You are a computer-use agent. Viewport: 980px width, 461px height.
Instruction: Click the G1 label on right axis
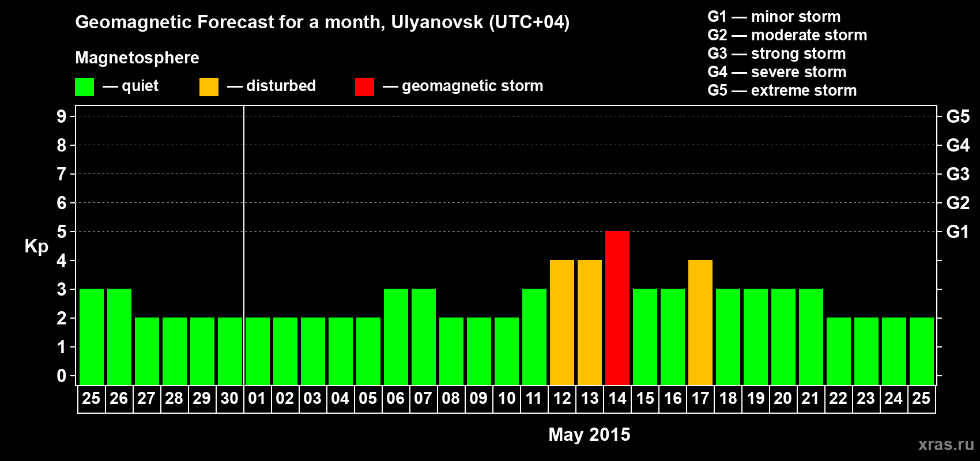click(x=958, y=232)
